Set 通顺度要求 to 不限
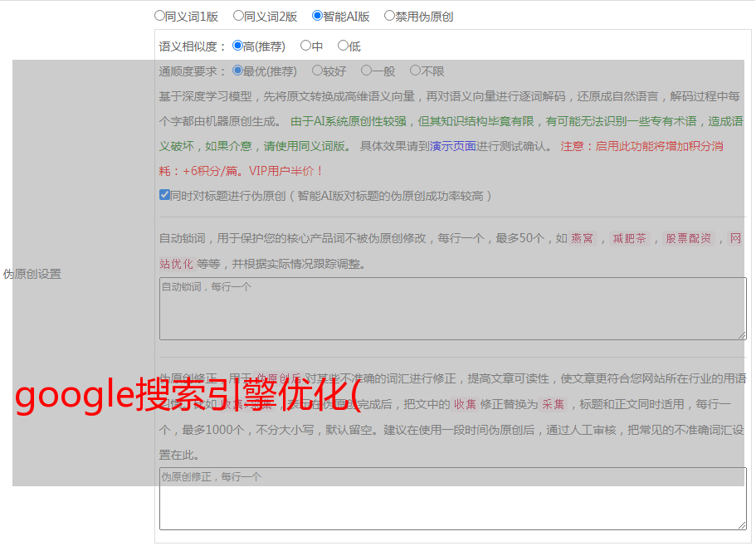Screen dimensions: 756x546 415,71
